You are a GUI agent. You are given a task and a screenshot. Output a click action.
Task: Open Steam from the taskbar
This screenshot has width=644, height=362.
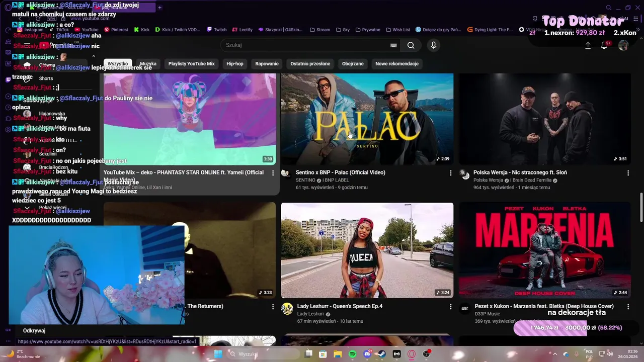[x=382, y=354]
